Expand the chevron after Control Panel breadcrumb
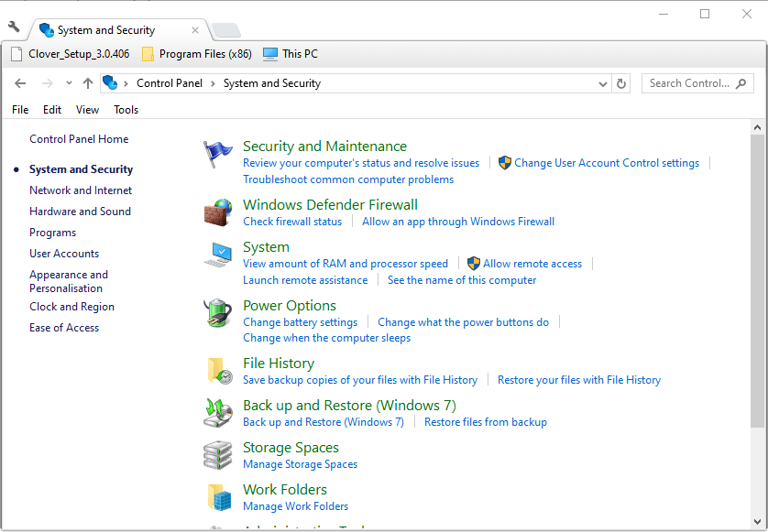The width and height of the screenshot is (768, 532). (x=213, y=83)
